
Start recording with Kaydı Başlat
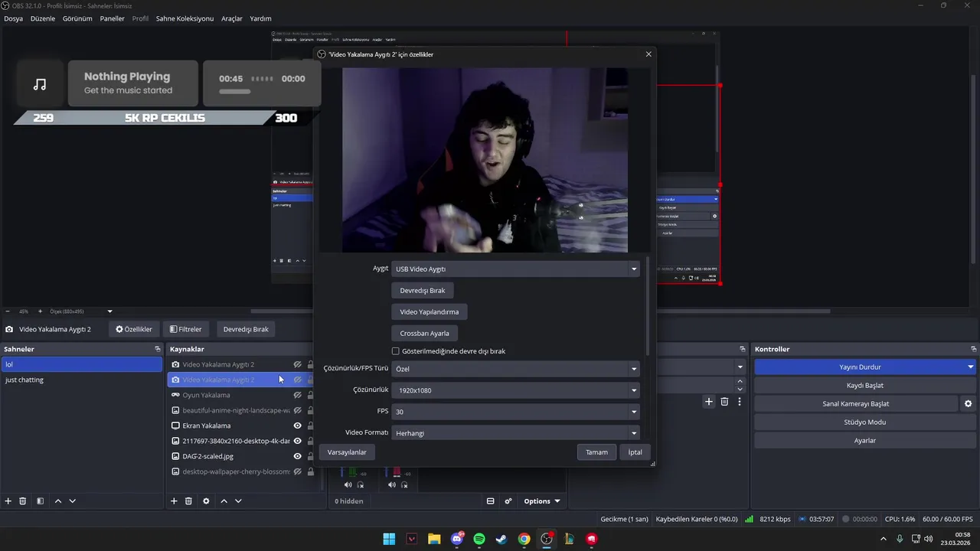point(864,386)
